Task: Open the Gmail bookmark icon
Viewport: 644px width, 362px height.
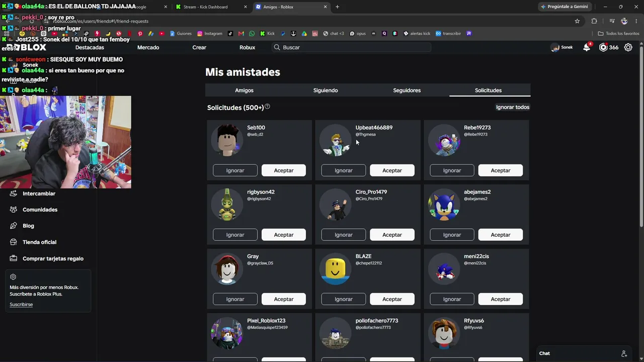Action: (x=242, y=34)
